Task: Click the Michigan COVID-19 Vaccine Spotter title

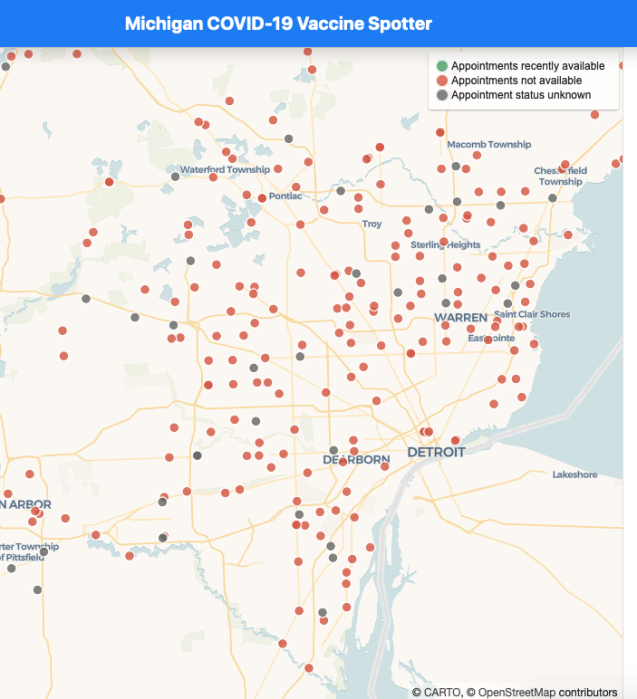Action: pyautogui.click(x=278, y=24)
